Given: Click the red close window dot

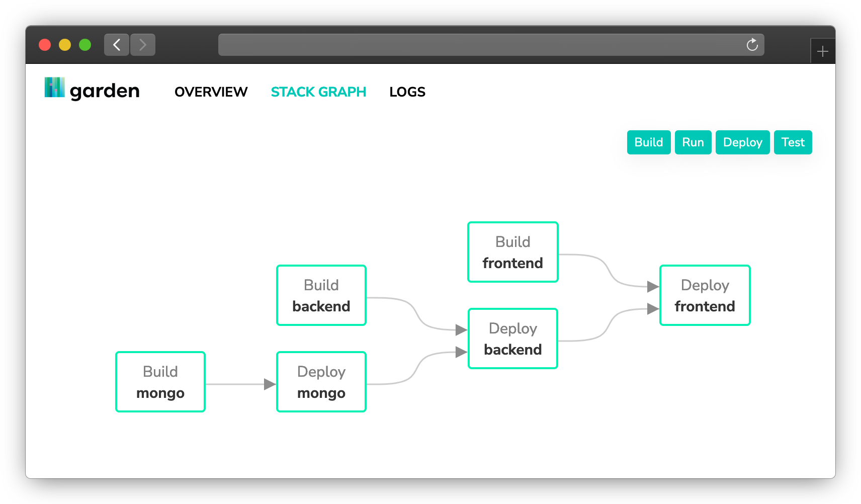Looking at the screenshot, I should 45,45.
